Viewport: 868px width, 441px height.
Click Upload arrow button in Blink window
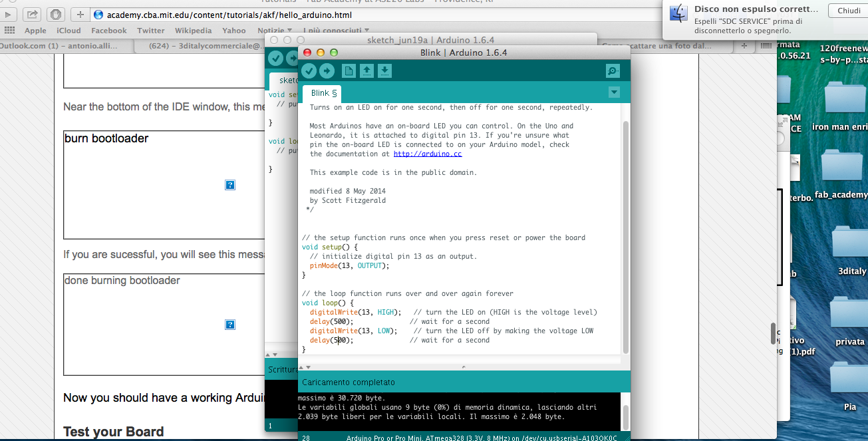[327, 71]
